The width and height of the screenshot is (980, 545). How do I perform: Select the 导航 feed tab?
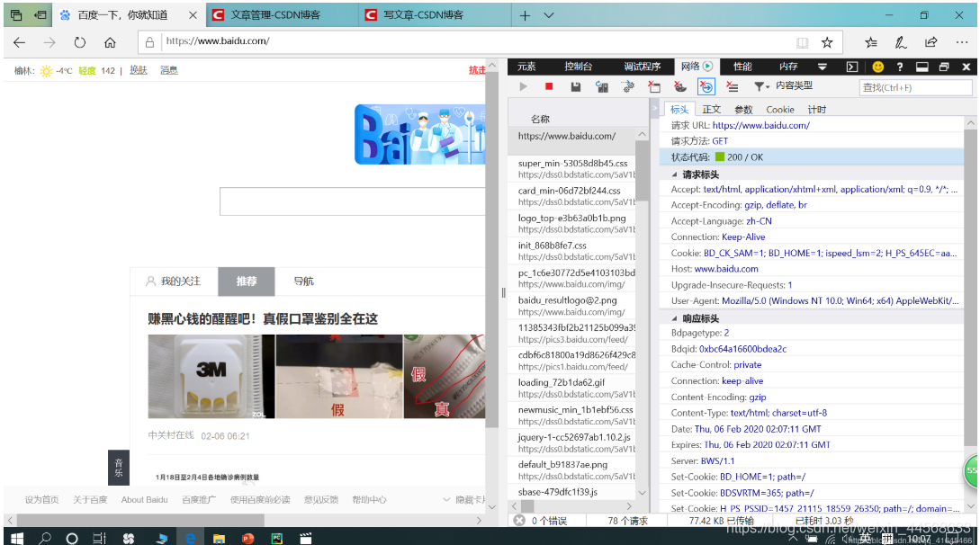coord(304,281)
